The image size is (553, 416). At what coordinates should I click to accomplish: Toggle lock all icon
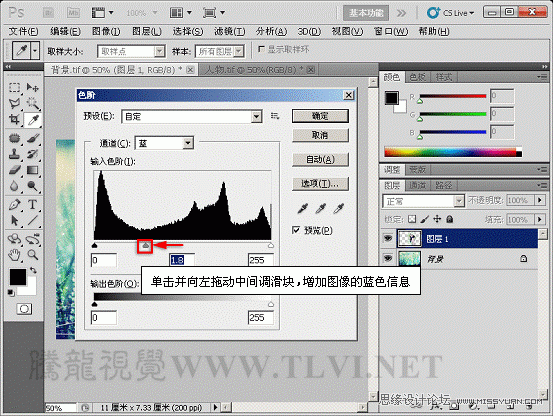(x=449, y=219)
